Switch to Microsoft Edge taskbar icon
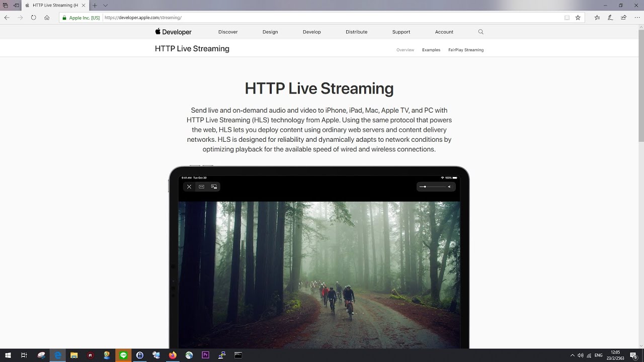Image resolution: width=644 pixels, height=362 pixels. pos(58,355)
